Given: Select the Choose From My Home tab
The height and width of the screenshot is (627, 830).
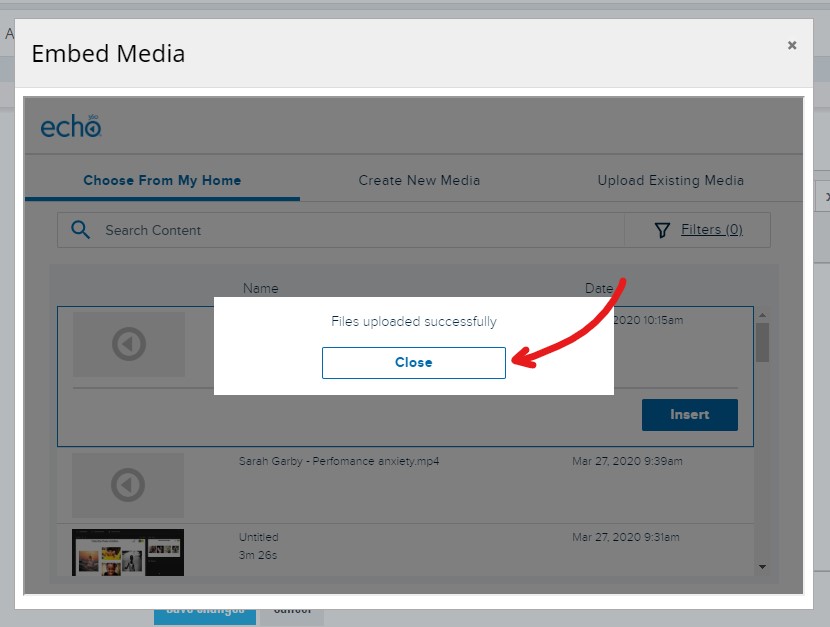Looking at the screenshot, I should click(x=162, y=180).
